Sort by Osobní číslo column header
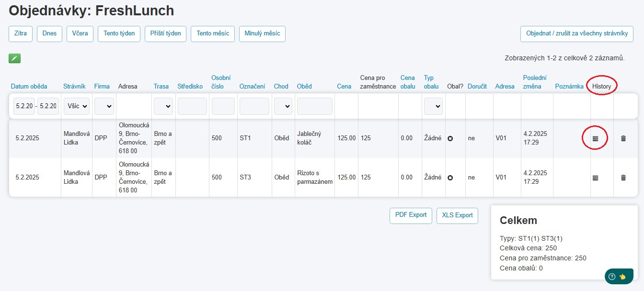The width and height of the screenshot is (644, 291). pyautogui.click(x=221, y=82)
